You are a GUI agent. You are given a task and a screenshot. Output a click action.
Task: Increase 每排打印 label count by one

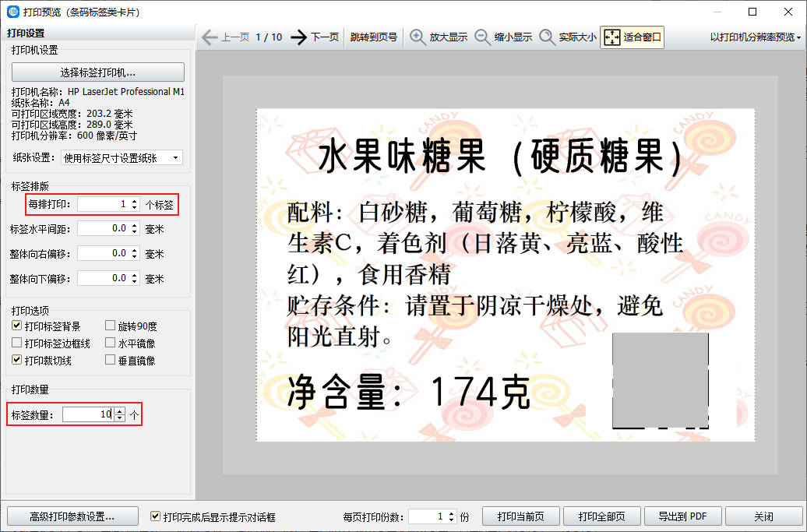pos(134,201)
